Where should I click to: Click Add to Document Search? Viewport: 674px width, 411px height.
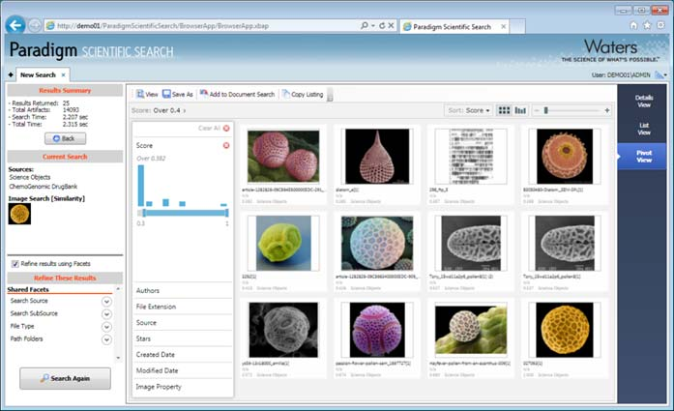point(237,94)
